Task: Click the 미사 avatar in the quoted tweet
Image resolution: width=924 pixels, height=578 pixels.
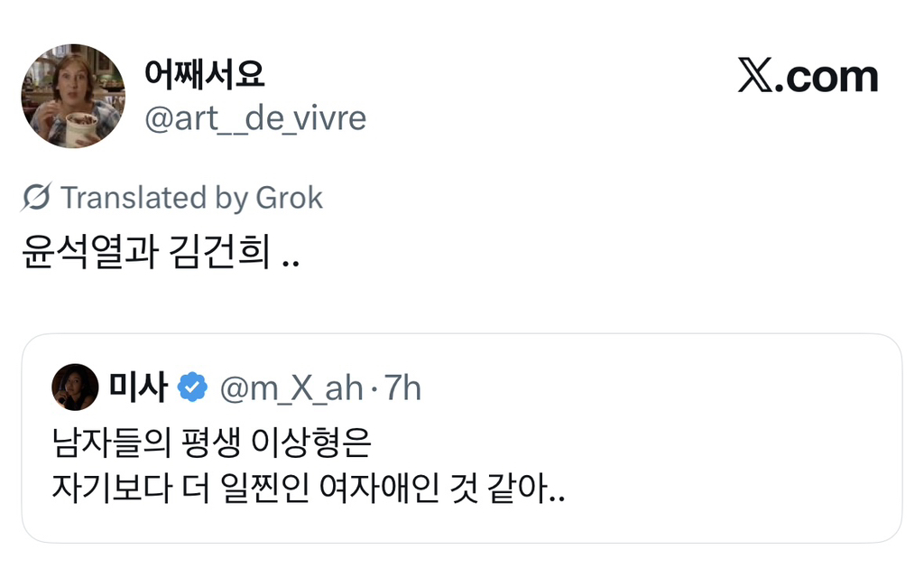Action: click(x=75, y=387)
